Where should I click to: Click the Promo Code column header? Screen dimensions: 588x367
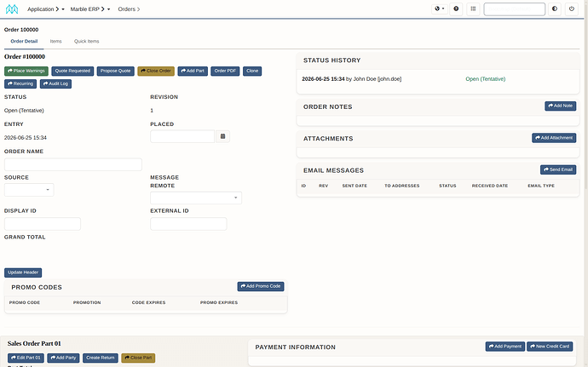25,302
